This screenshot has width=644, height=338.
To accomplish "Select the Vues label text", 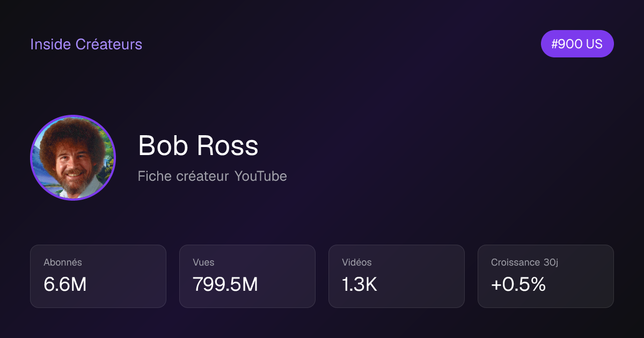I will pos(203,262).
